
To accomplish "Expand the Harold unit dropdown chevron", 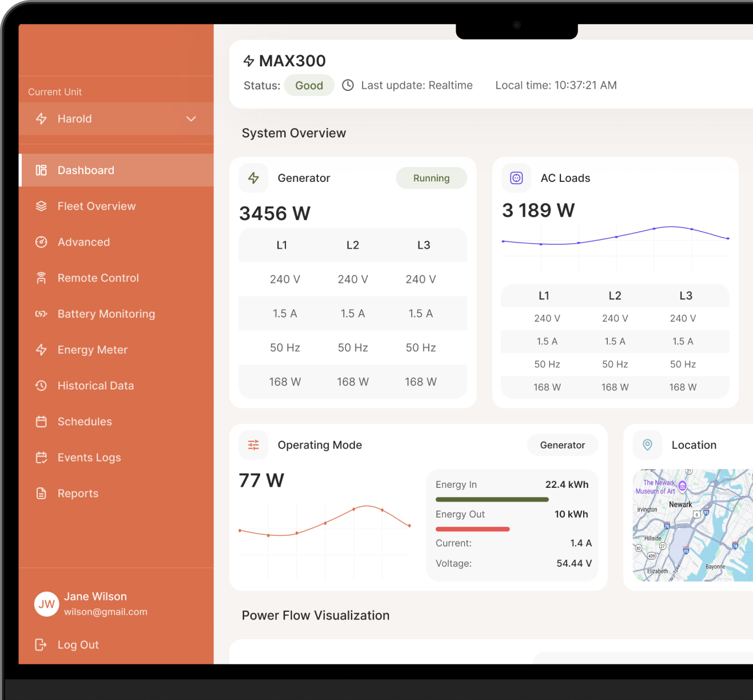I will 191,119.
